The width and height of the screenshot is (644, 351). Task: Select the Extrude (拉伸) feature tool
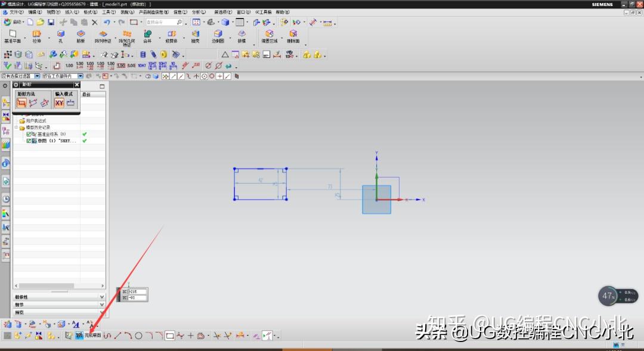click(37, 35)
